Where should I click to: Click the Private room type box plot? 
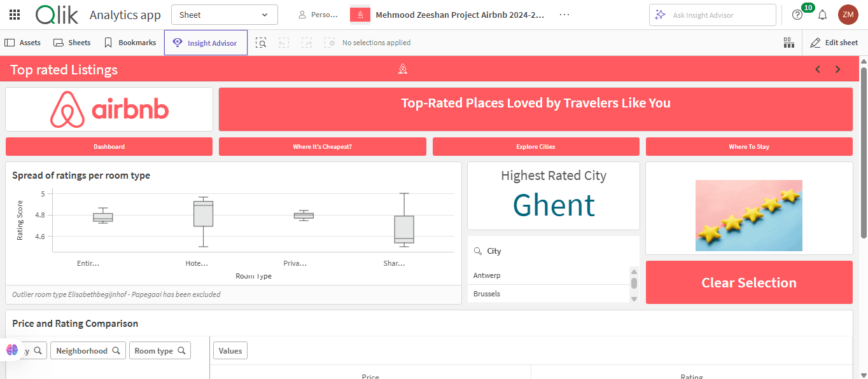304,216
